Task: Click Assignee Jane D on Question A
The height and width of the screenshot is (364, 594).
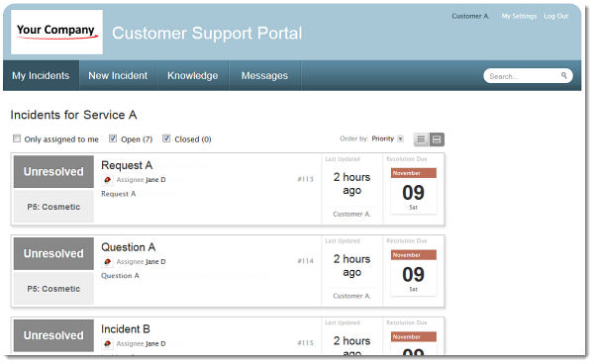Action: click(141, 262)
